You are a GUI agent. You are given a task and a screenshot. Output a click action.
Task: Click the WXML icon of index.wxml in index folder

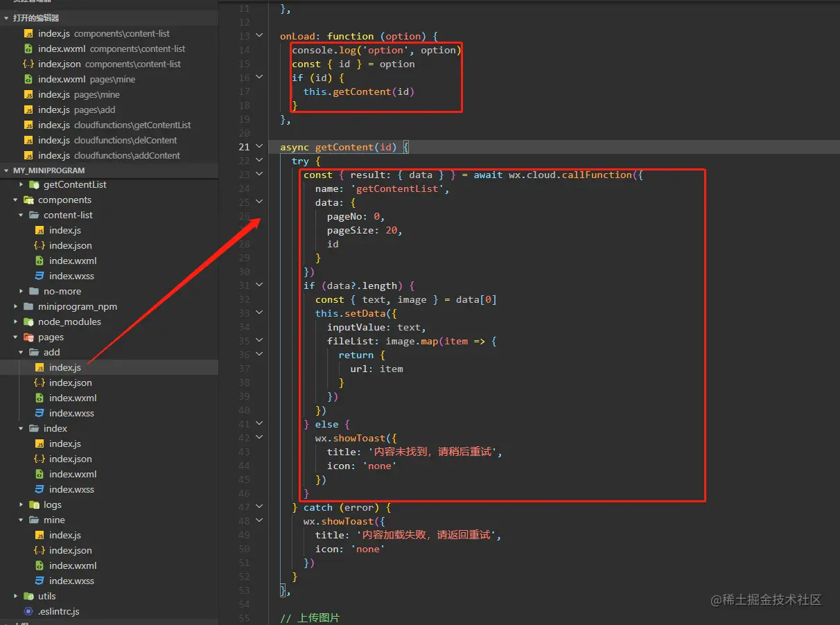click(x=40, y=474)
